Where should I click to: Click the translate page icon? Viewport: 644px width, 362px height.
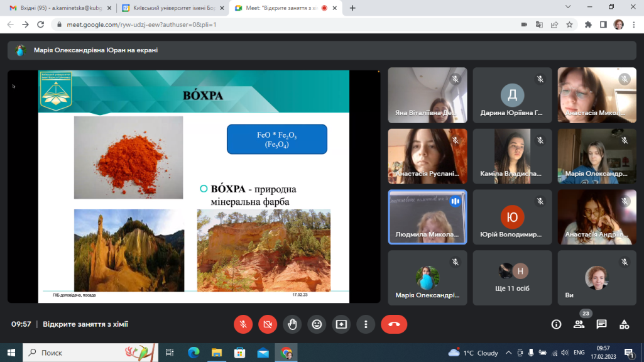pyautogui.click(x=539, y=25)
